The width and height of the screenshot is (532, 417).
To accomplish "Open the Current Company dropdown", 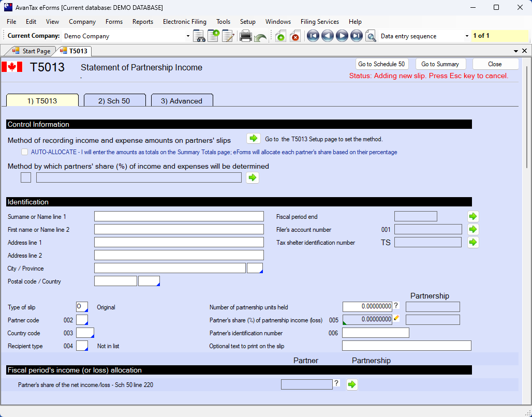I will (188, 36).
